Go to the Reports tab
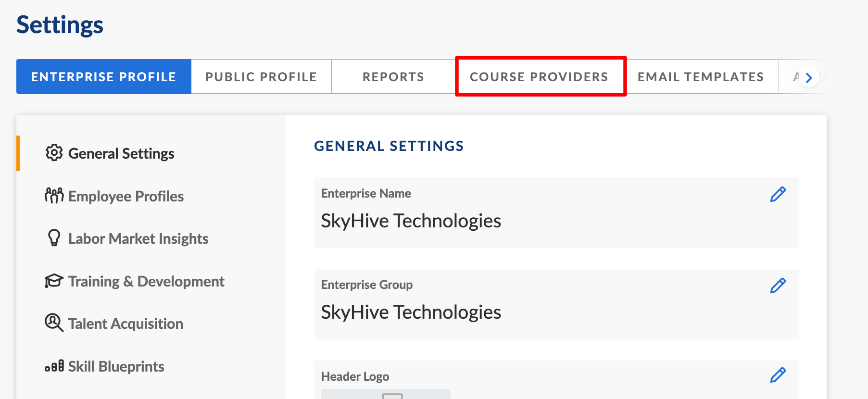 tap(393, 76)
